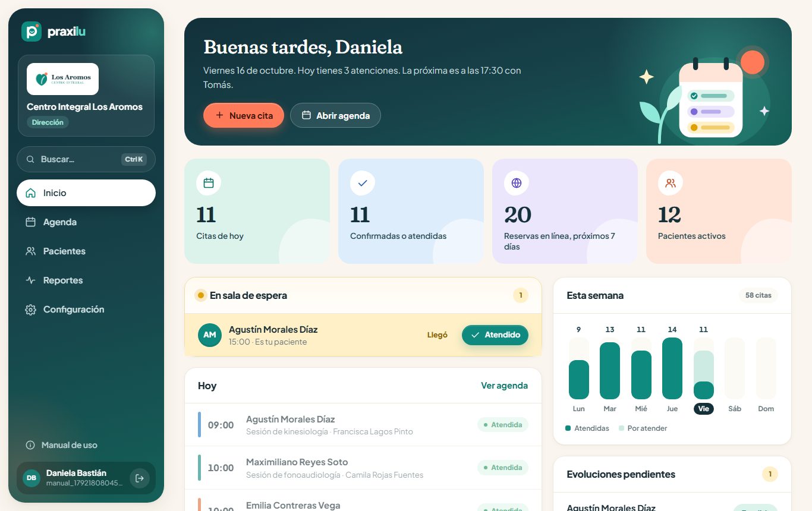Follow the Ver agenda link
812x511 pixels.
click(504, 386)
